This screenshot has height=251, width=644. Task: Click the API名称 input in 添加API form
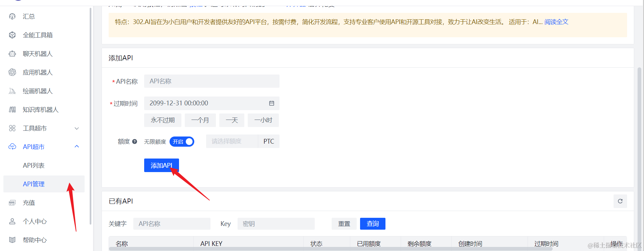pos(212,81)
